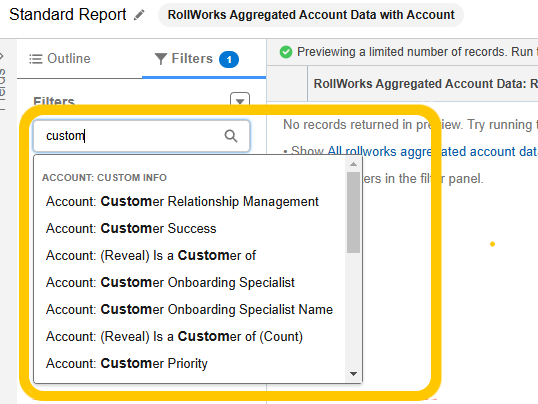Click the 'RollWorks Aggregated Account Data' column header
Viewport: 538px width, 404px height.
pos(423,84)
